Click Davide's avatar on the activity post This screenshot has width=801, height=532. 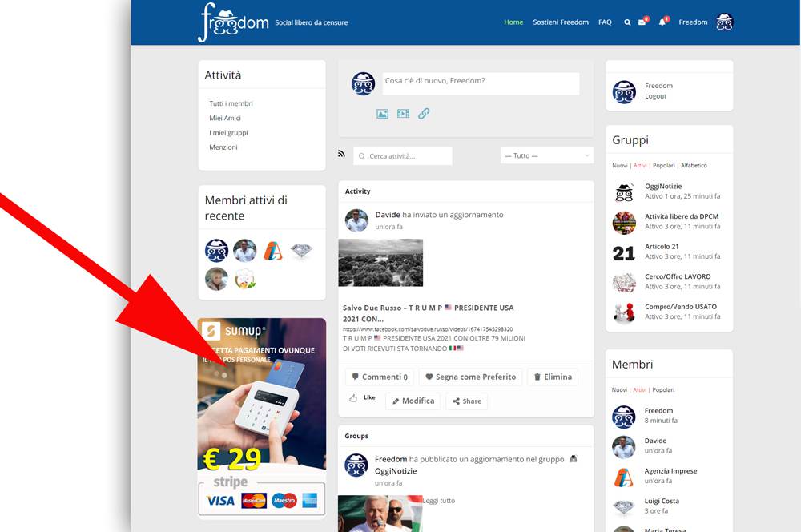click(356, 220)
